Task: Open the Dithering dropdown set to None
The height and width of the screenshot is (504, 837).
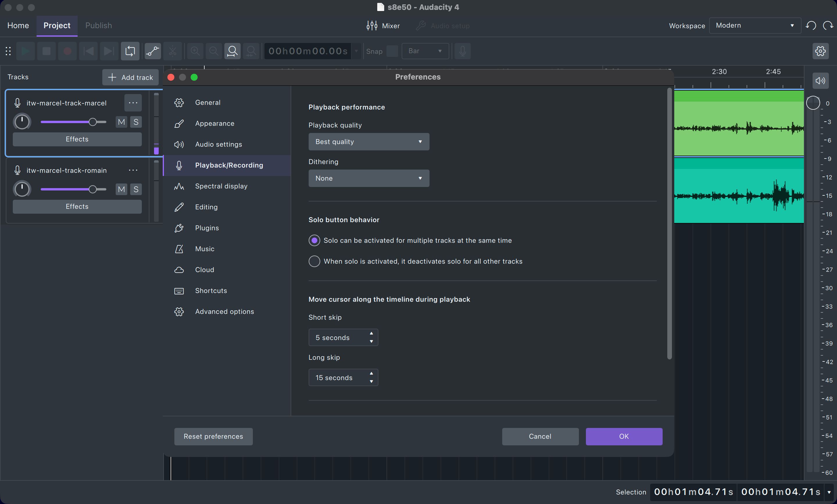Action: (369, 178)
